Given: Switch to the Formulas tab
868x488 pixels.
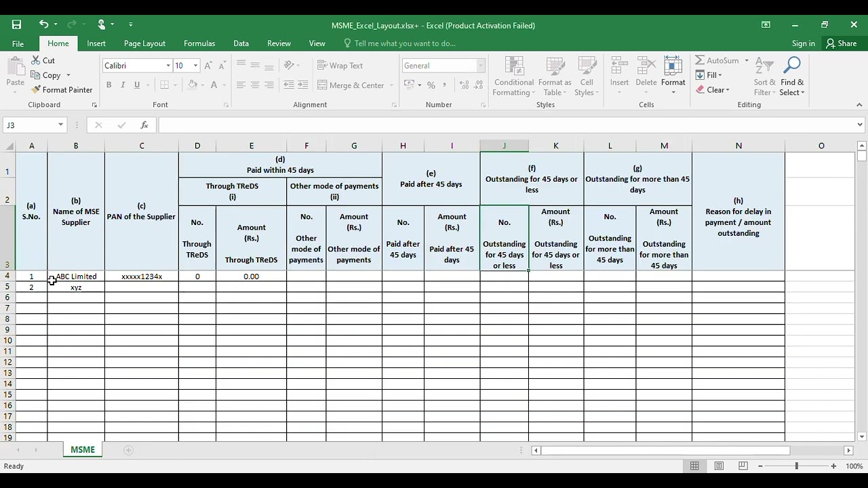Looking at the screenshot, I should click(x=199, y=43).
